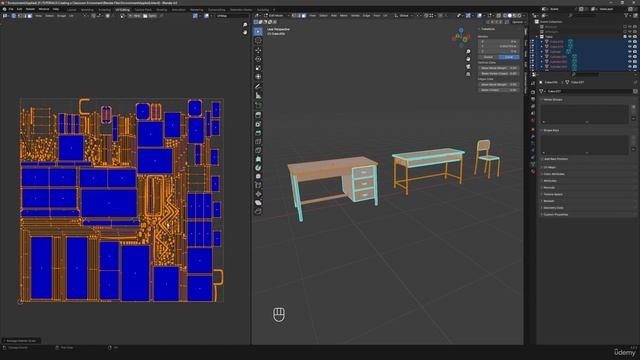This screenshot has width=640, height=360.
Task: Open the UVMap dropdown in UV editor
Action: 231,16
